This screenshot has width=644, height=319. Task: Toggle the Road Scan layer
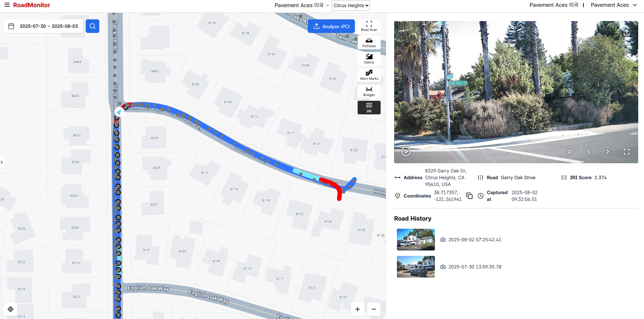[369, 26]
